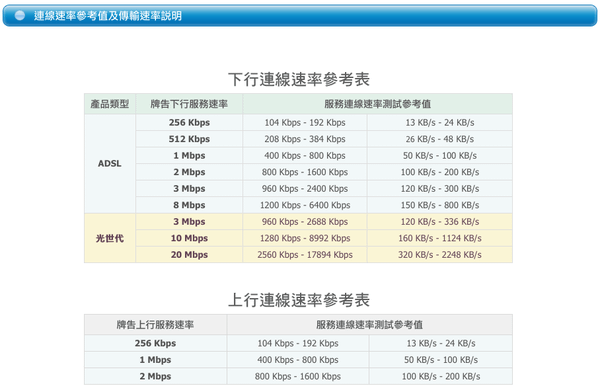Select 400 Kbps - 800 Kbps in uplink table
The height and width of the screenshot is (388, 600).
(x=298, y=360)
